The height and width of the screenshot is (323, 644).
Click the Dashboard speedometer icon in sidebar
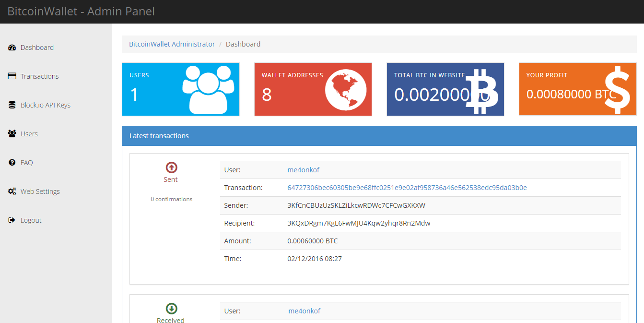coord(12,48)
